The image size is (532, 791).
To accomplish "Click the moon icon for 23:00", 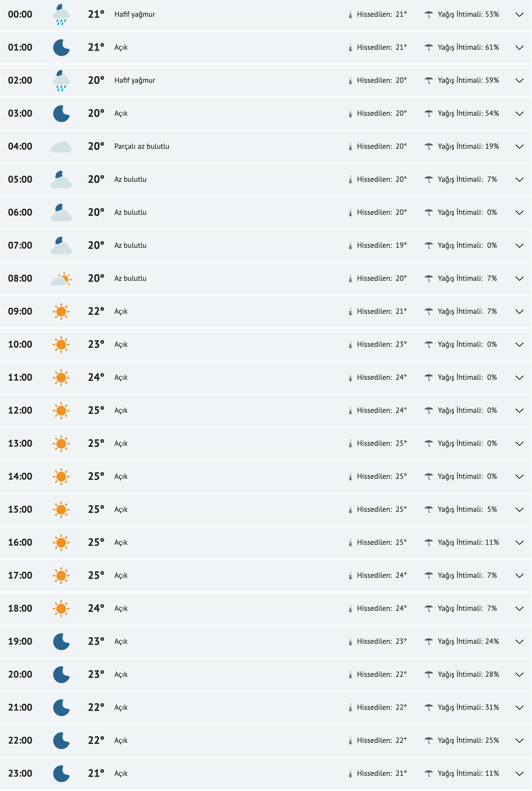I will coord(61,774).
